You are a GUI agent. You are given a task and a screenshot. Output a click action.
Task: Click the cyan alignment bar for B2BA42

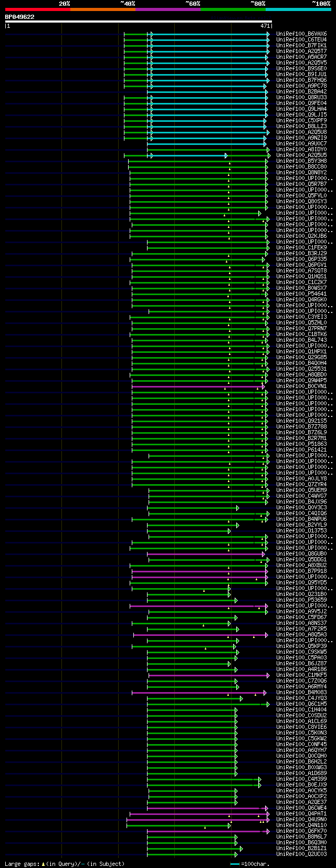[x=207, y=91]
